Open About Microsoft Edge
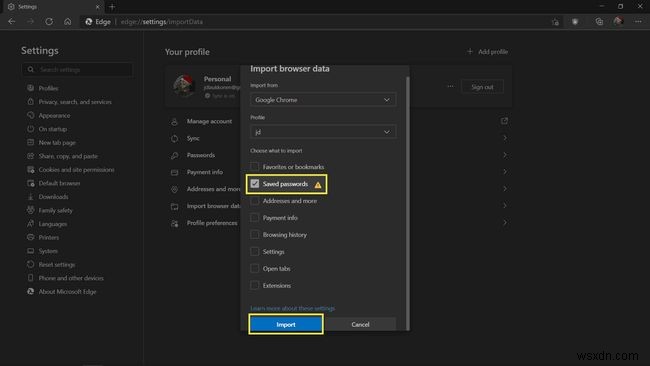Viewport: 650px width, 366px height. click(x=67, y=291)
